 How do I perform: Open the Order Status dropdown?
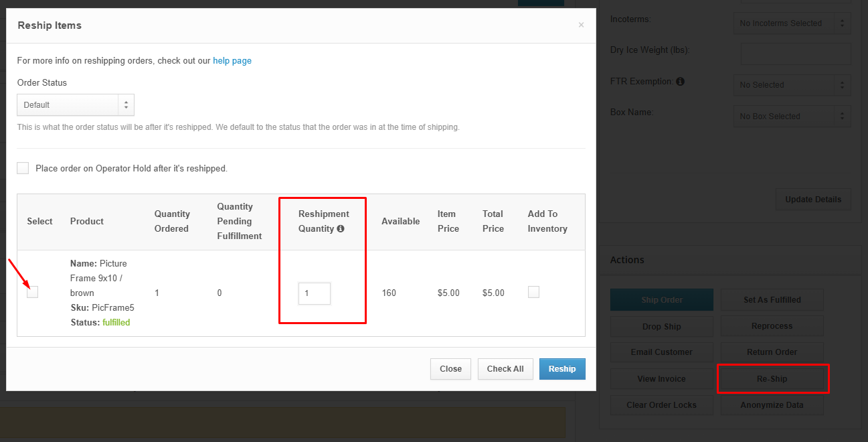pos(76,105)
